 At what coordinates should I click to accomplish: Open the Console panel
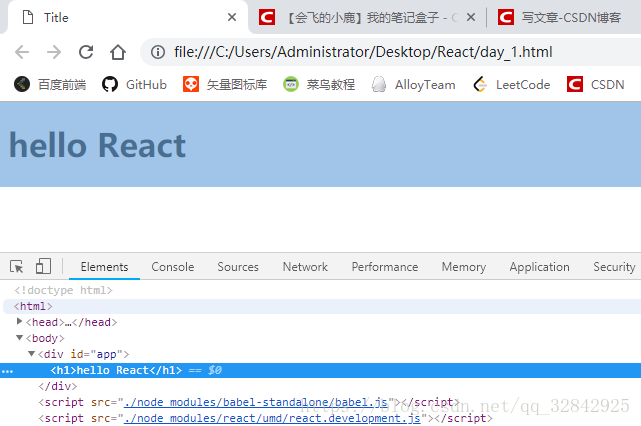click(173, 267)
